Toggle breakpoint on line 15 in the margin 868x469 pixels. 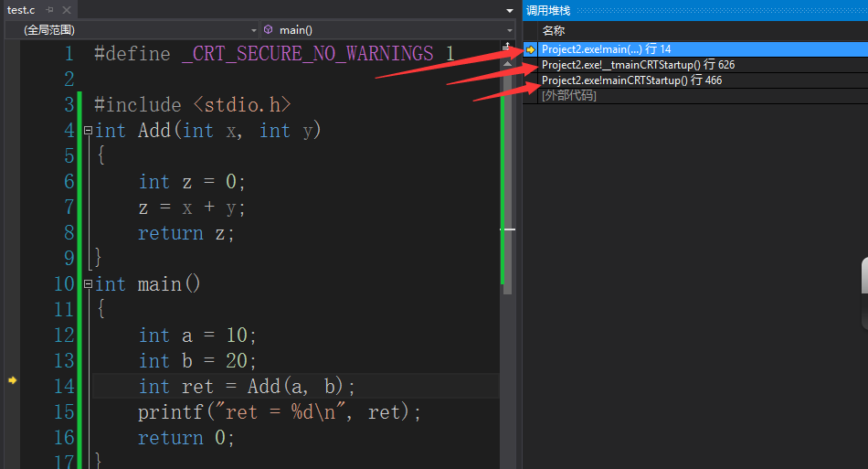(12, 412)
